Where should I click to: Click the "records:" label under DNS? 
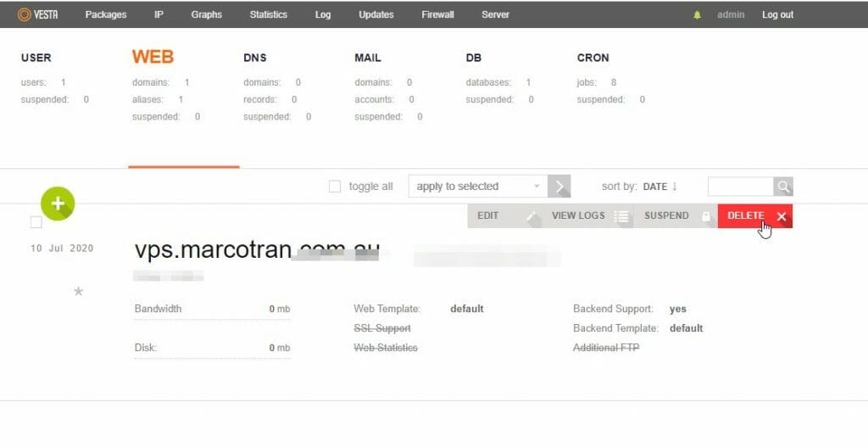point(260,100)
